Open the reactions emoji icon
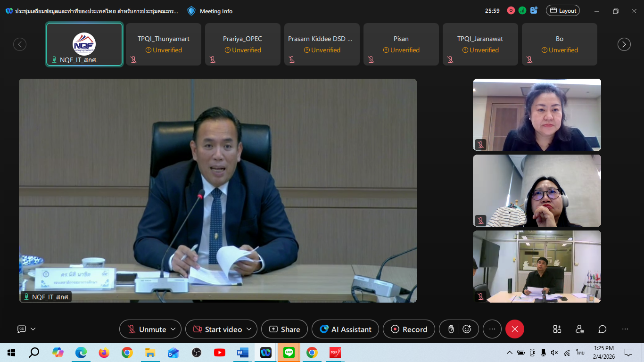Image resolution: width=644 pixels, height=362 pixels. click(467, 329)
